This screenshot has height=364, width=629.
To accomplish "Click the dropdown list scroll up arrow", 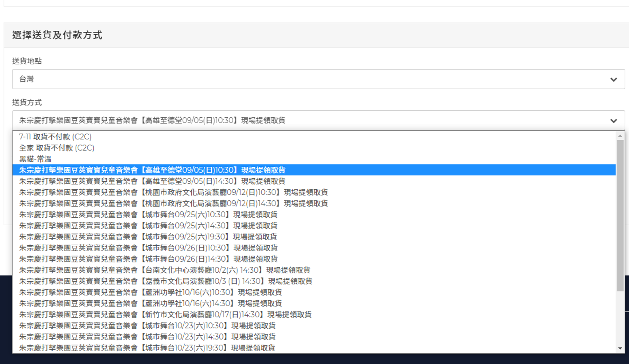I will click(x=620, y=136).
